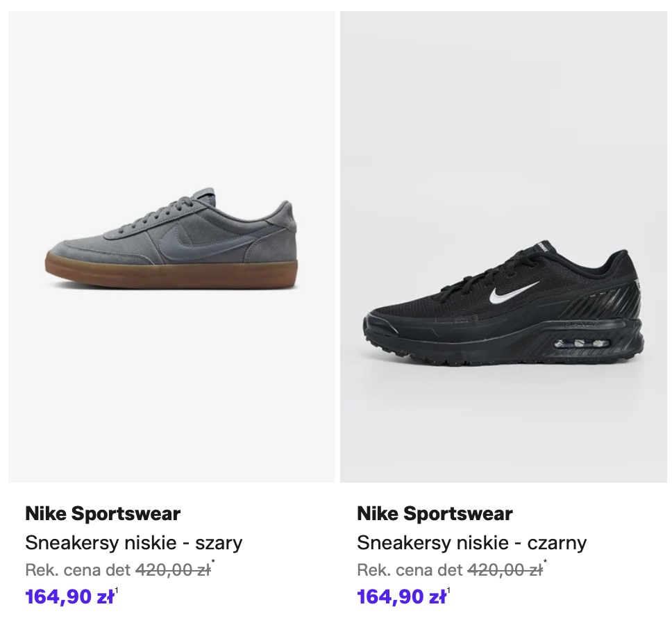Click Nike Sportswear brand above gray sneakers
672x625 pixels.
tap(103, 514)
